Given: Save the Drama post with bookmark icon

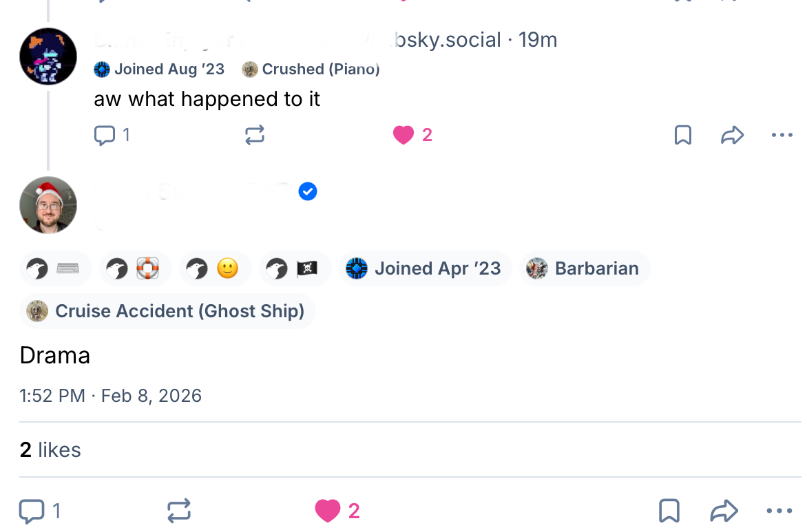Looking at the screenshot, I should [669, 511].
